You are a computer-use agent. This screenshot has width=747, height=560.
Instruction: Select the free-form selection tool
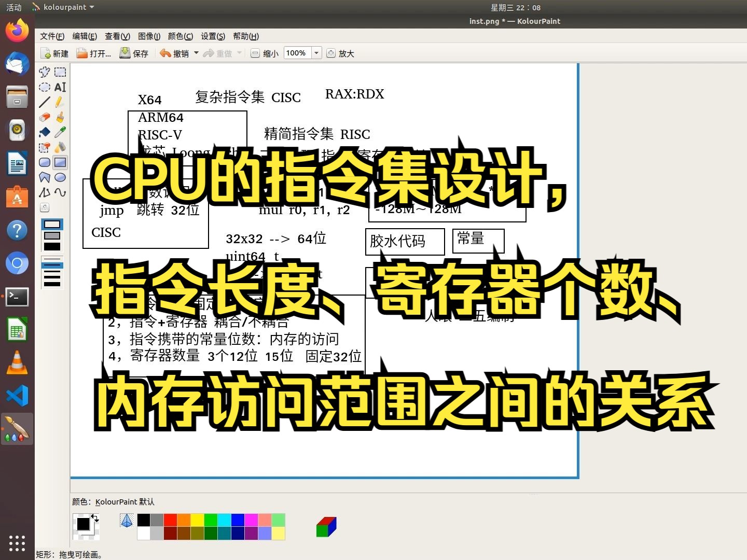(x=45, y=72)
